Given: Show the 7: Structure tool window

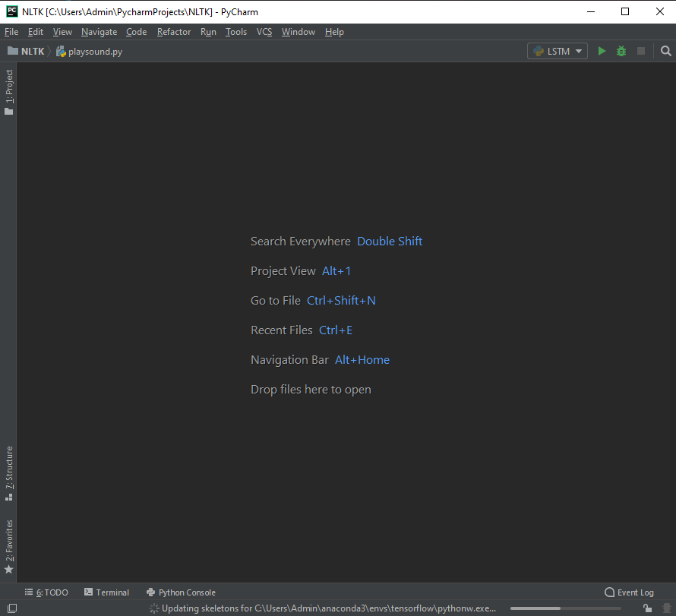Looking at the screenshot, I should pos(8,473).
